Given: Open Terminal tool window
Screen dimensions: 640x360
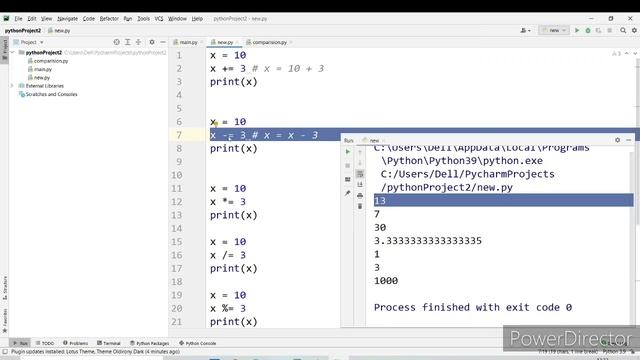Looking at the screenshot, I should click(109, 343).
